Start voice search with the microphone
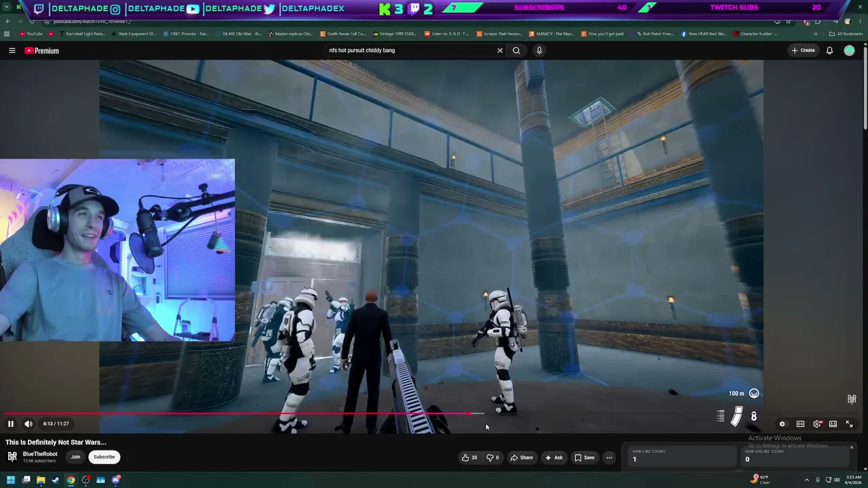This screenshot has width=868, height=488. tap(539, 50)
